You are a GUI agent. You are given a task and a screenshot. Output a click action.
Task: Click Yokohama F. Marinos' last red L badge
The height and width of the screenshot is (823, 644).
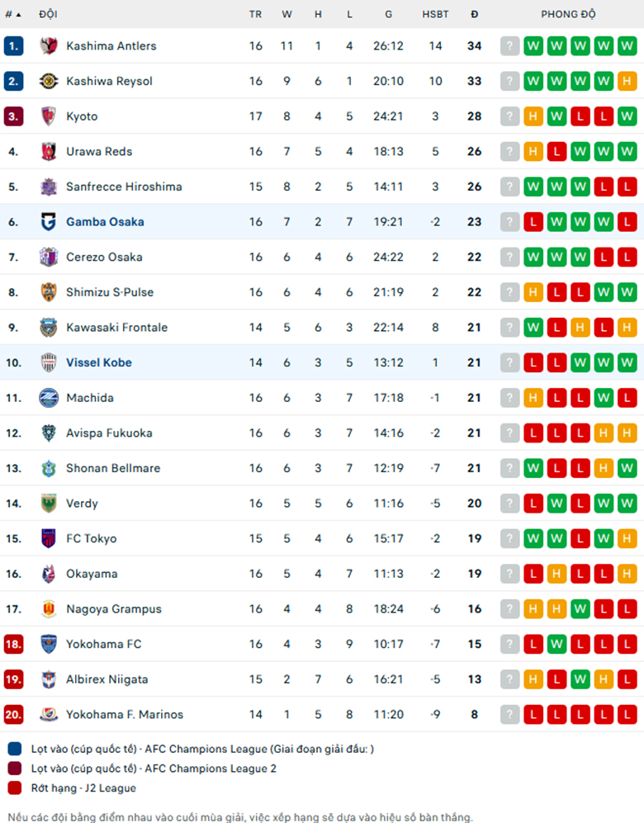tap(627, 714)
